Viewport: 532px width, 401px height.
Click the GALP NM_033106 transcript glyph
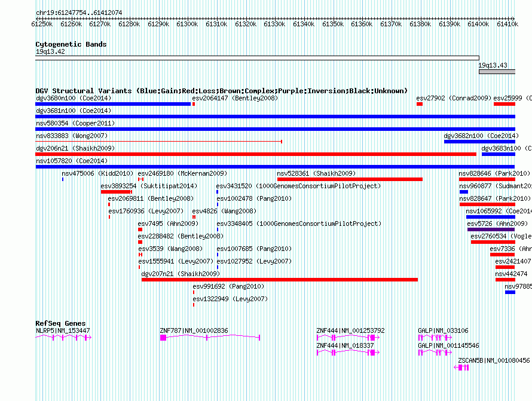point(435,337)
